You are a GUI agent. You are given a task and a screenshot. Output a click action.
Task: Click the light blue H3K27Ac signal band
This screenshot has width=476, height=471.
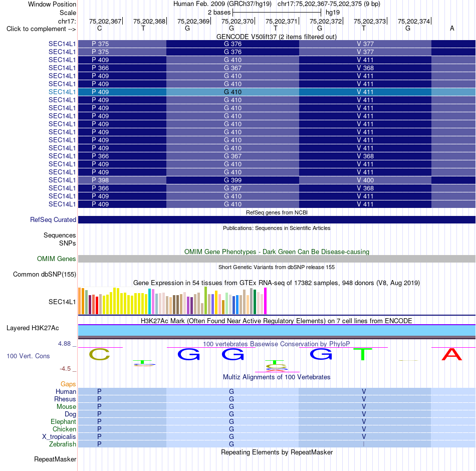(x=277, y=330)
